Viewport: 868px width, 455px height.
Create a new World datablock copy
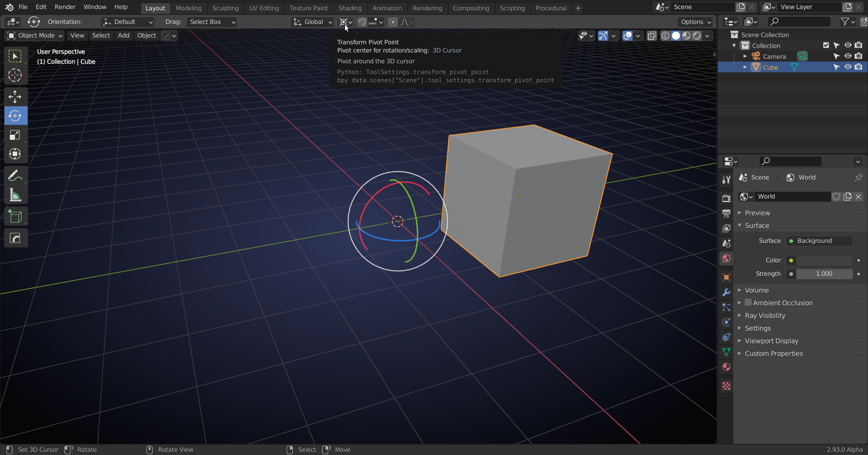click(848, 196)
